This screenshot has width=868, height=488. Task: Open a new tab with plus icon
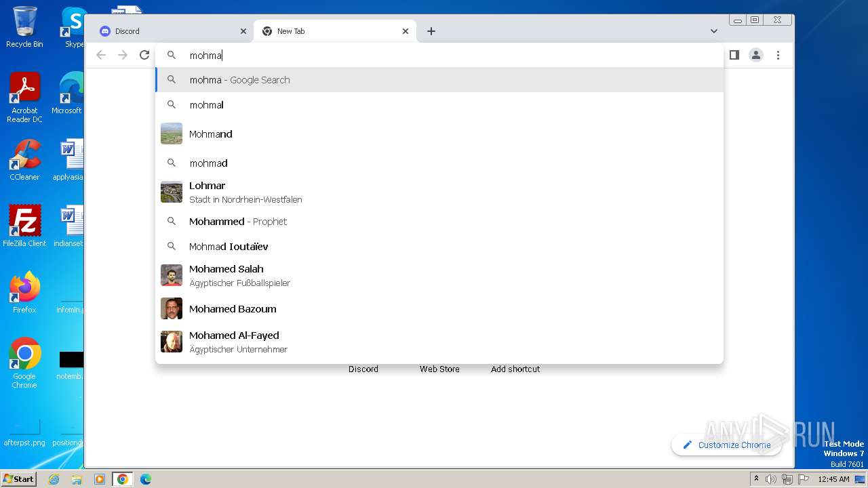pos(431,31)
